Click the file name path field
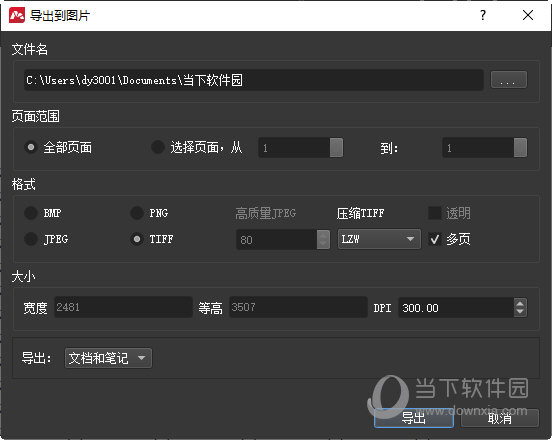The width and height of the screenshot is (552, 440). [253, 80]
